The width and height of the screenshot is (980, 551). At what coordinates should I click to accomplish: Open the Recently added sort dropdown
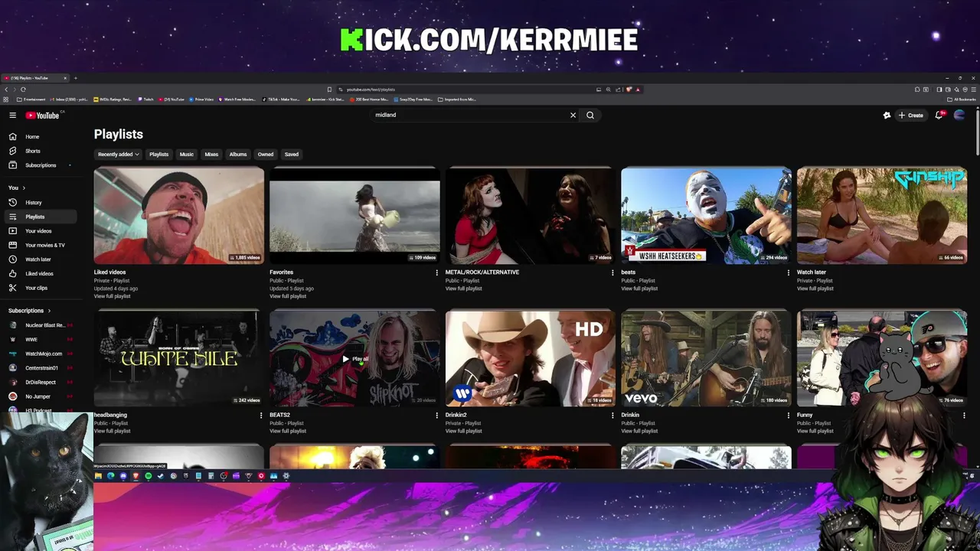tap(118, 154)
